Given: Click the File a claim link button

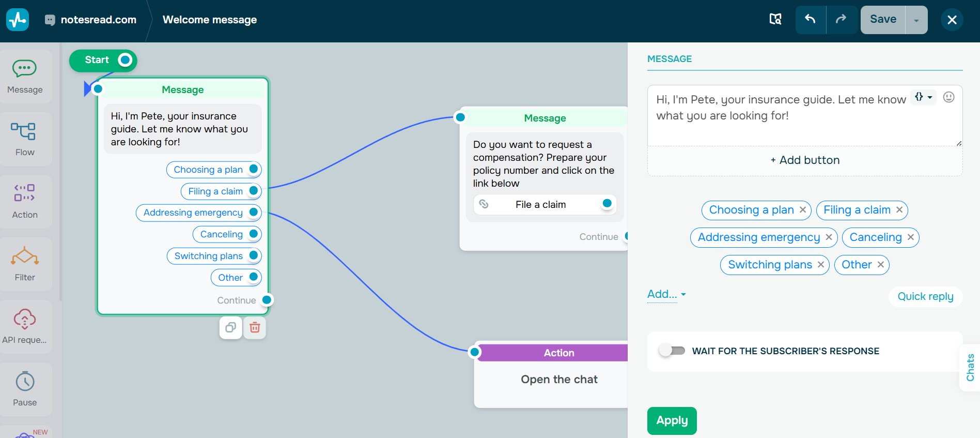Looking at the screenshot, I should [x=545, y=204].
